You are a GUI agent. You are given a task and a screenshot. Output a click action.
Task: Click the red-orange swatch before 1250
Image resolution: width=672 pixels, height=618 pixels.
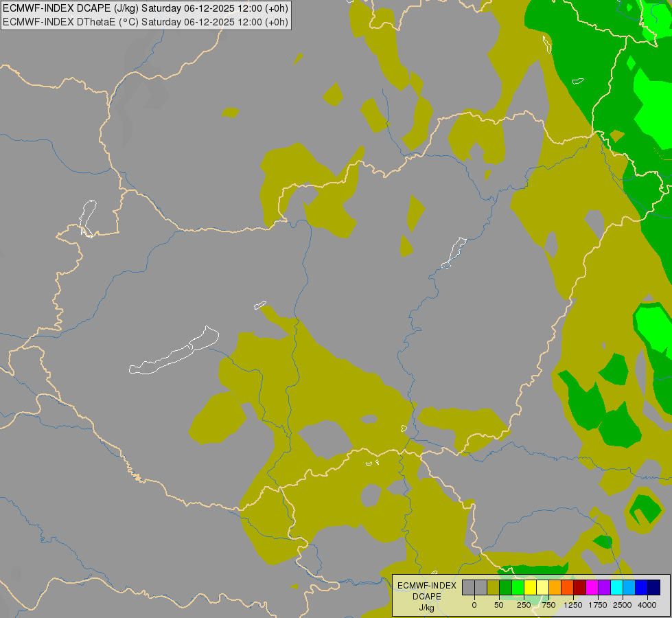pos(568,588)
